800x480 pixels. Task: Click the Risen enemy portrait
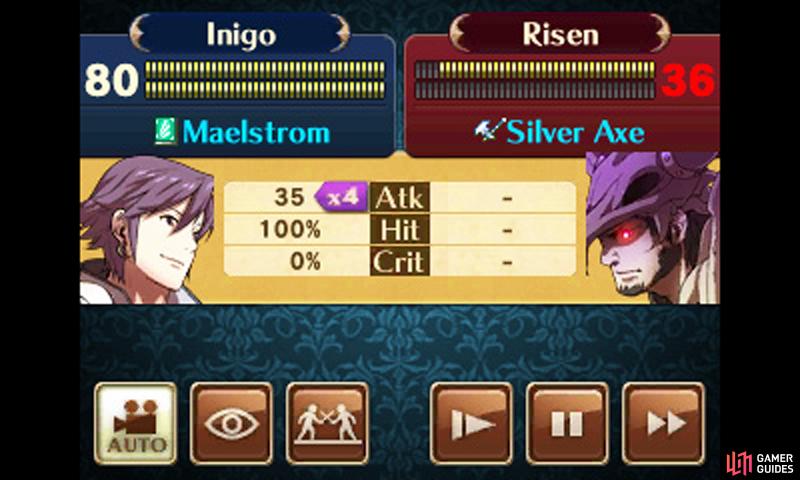[x=652, y=228]
